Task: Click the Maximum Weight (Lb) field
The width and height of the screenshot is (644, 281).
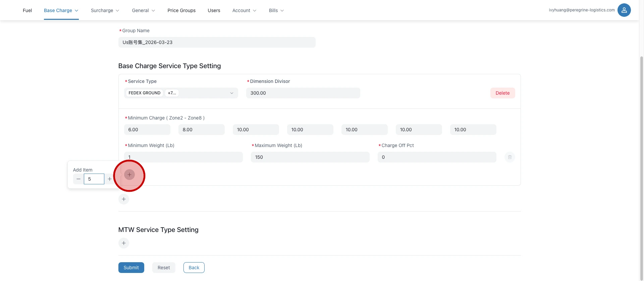Action: click(310, 157)
